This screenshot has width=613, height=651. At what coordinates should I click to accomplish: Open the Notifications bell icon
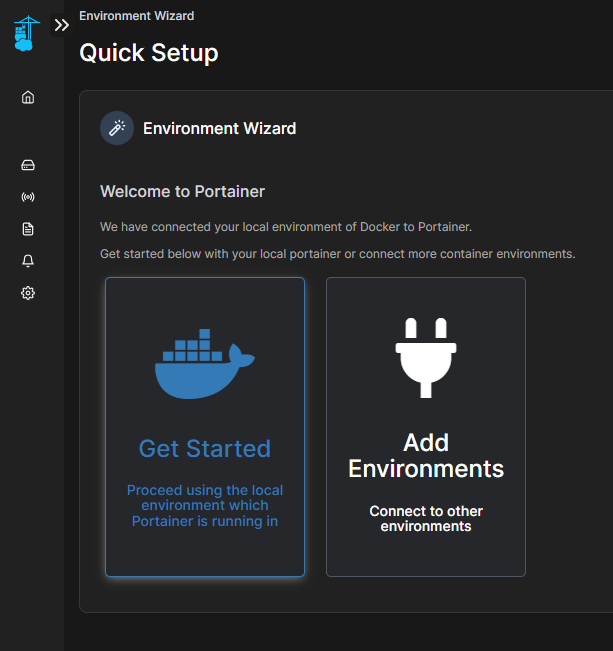click(x=28, y=261)
